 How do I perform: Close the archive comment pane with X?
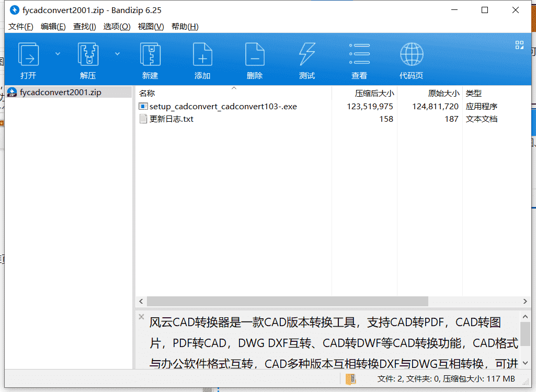[x=141, y=317]
